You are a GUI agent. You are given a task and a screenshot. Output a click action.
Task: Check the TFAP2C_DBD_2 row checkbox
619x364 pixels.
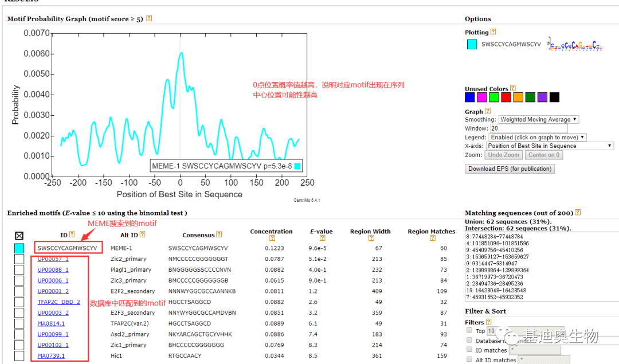19,302
